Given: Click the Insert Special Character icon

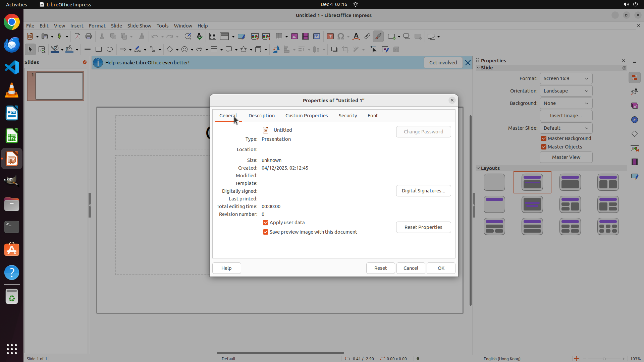Looking at the screenshot, I should (341, 37).
